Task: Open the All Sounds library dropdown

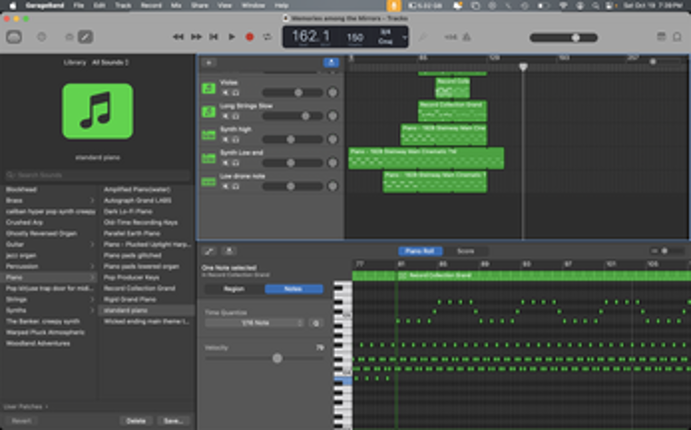Action: pyautogui.click(x=110, y=63)
